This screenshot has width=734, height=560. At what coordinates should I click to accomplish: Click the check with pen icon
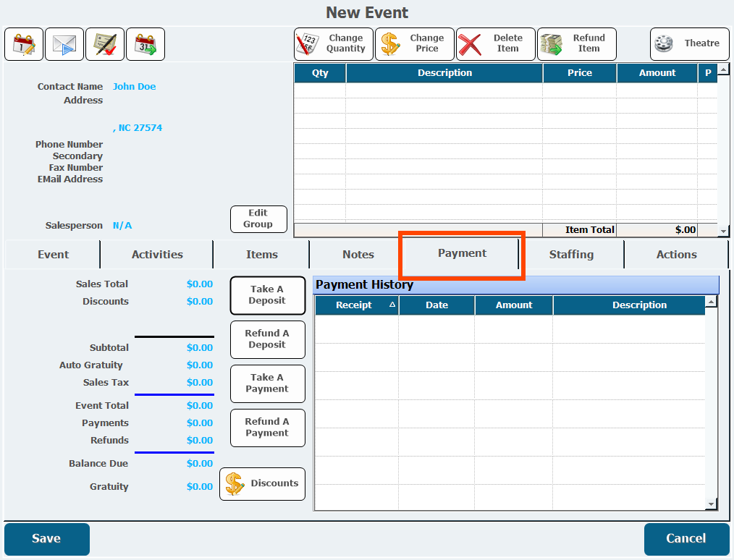pos(105,44)
